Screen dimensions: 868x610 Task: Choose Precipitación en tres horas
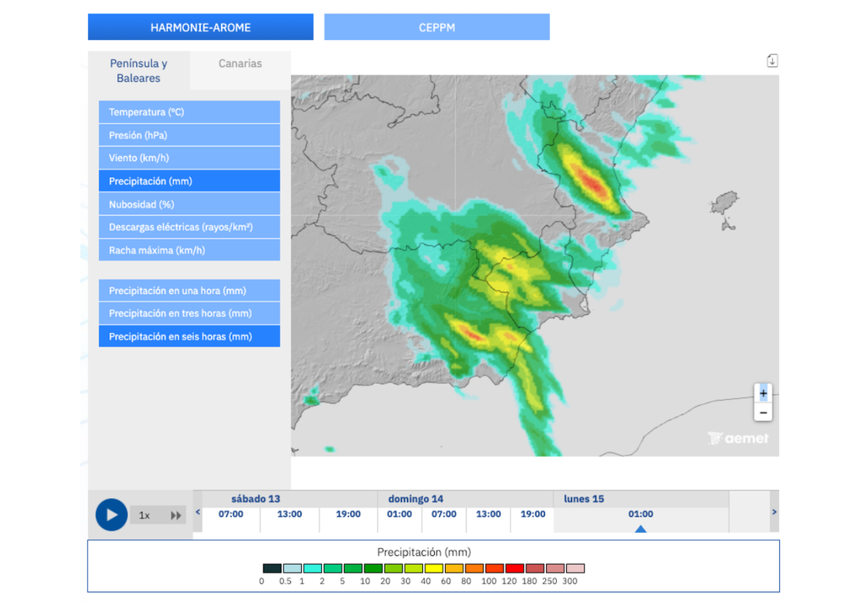189,313
